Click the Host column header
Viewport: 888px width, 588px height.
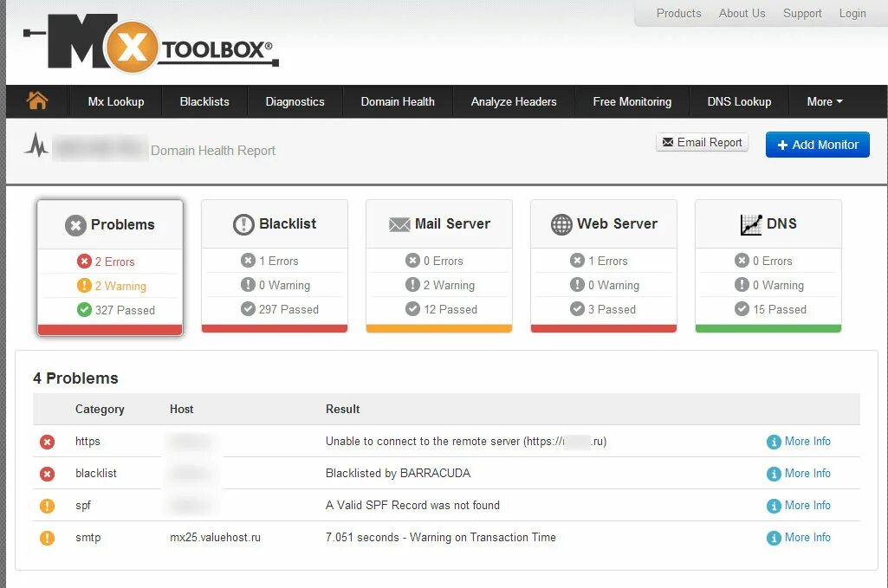(x=181, y=409)
